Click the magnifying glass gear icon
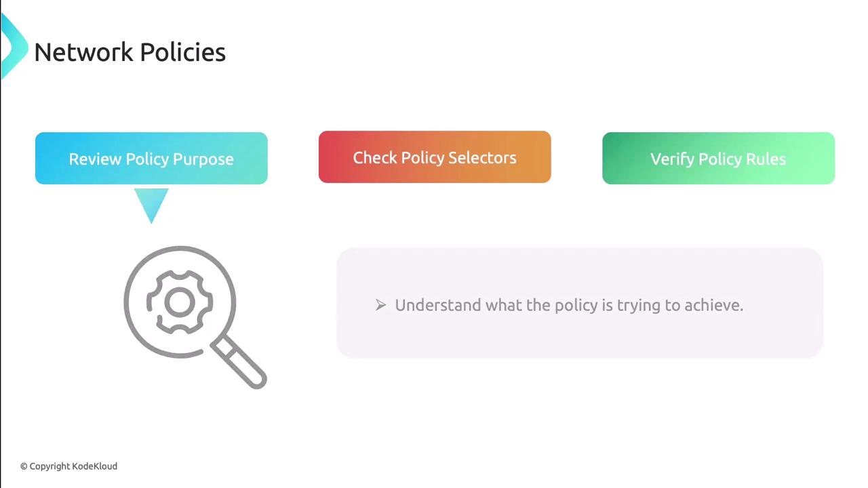This screenshot has height=488, width=868. click(194, 316)
